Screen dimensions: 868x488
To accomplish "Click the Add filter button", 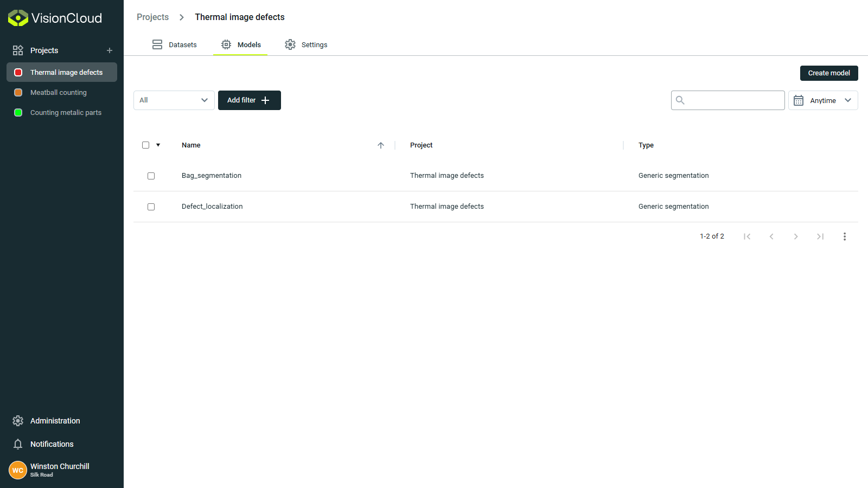I will point(249,100).
